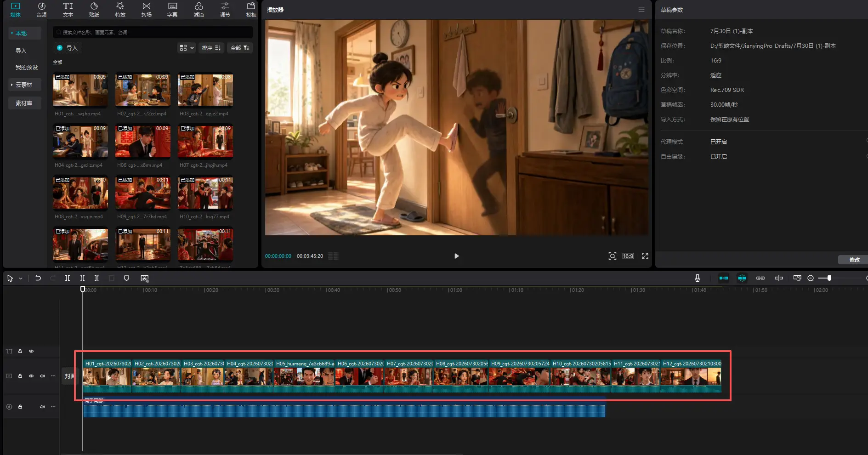Collapse the 本地 (Local) sidebar section

point(25,33)
